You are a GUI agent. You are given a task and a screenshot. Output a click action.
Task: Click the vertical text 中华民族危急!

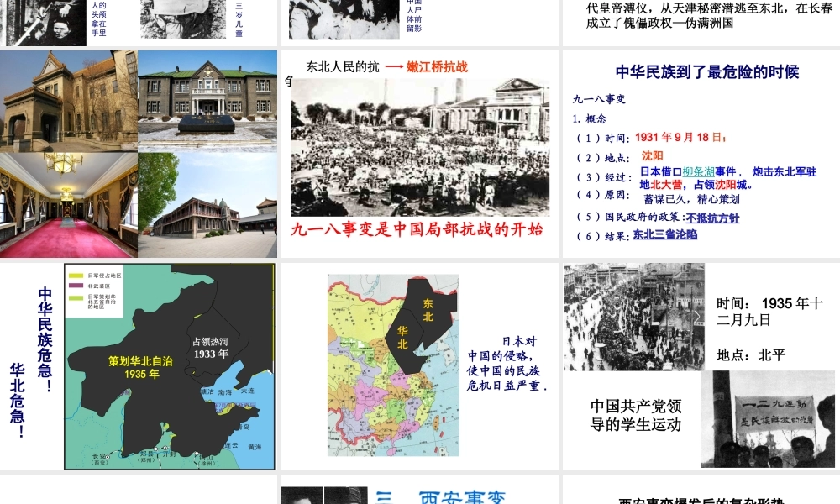point(45,339)
